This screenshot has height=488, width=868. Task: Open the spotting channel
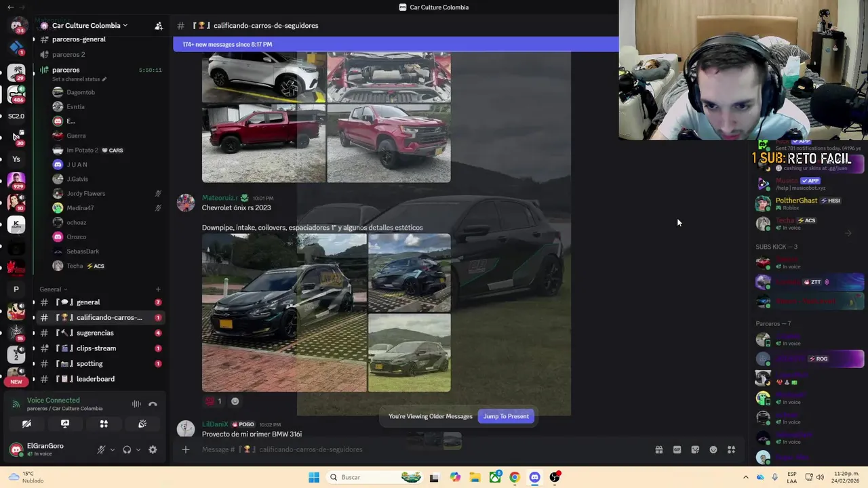100,363
